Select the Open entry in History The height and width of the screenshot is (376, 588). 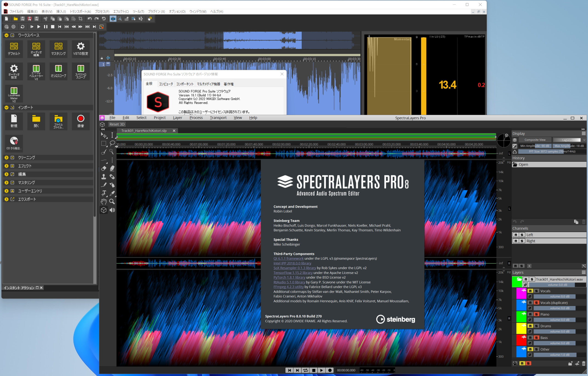tap(549, 164)
